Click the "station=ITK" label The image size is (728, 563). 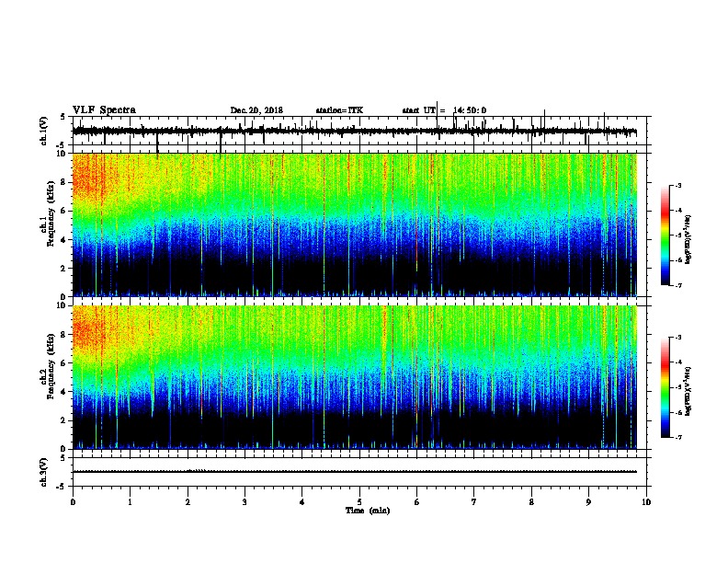pos(339,110)
